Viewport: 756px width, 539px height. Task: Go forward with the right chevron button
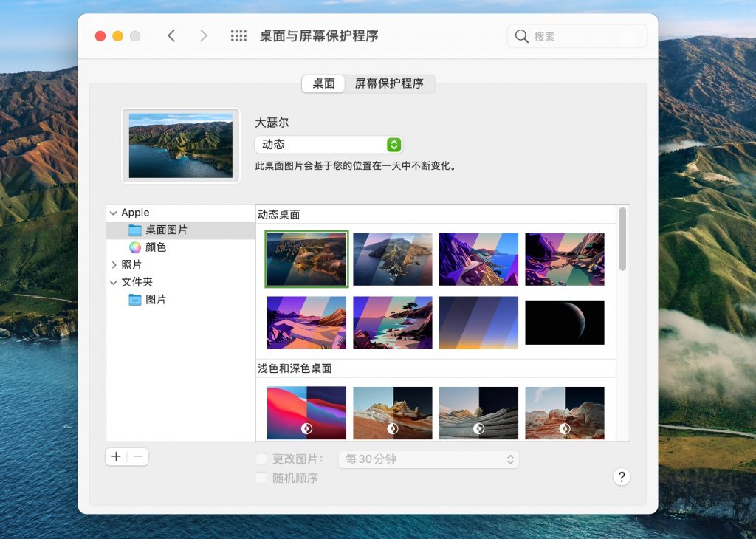click(x=204, y=35)
